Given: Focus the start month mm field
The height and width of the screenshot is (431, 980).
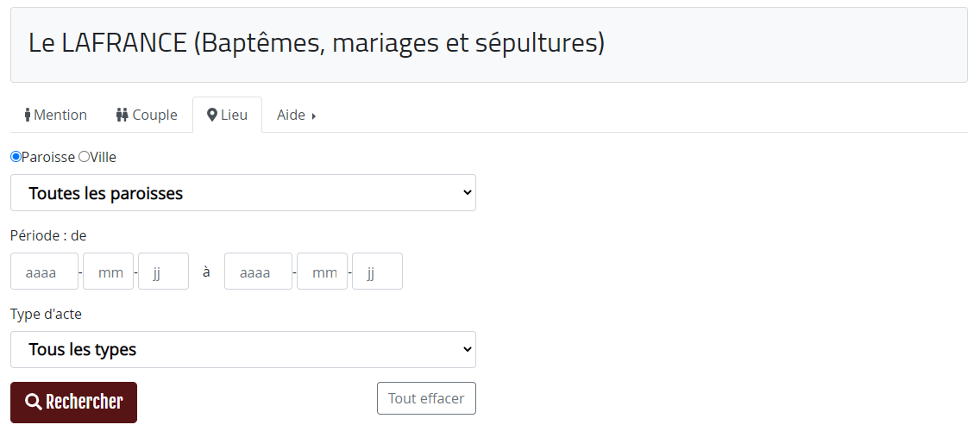Looking at the screenshot, I should (108, 271).
